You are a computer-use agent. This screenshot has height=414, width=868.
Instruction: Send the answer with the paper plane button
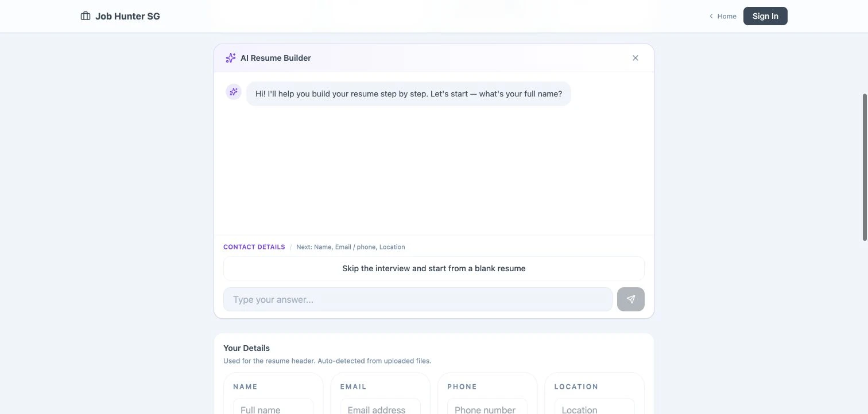point(631,299)
